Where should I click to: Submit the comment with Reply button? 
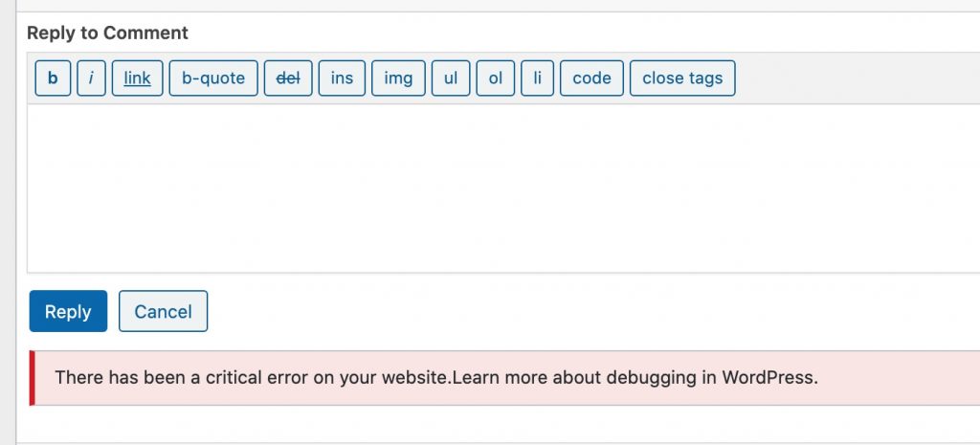(x=68, y=311)
